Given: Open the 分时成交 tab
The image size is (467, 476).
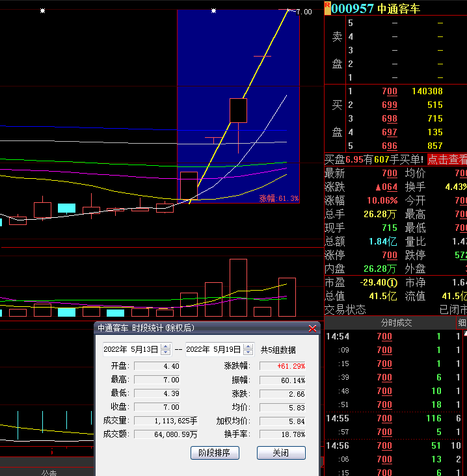Looking at the screenshot, I should 396,323.
